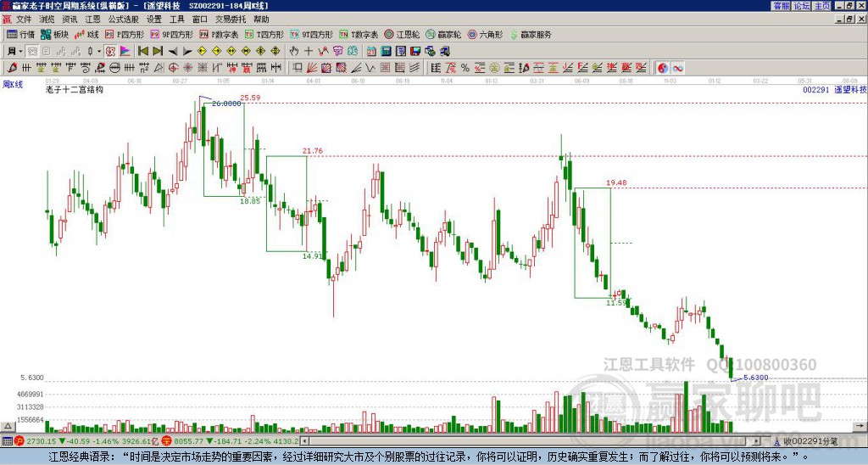Open the 江恩轮 tool
Image resolution: width=868 pixels, height=465 pixels.
402,34
